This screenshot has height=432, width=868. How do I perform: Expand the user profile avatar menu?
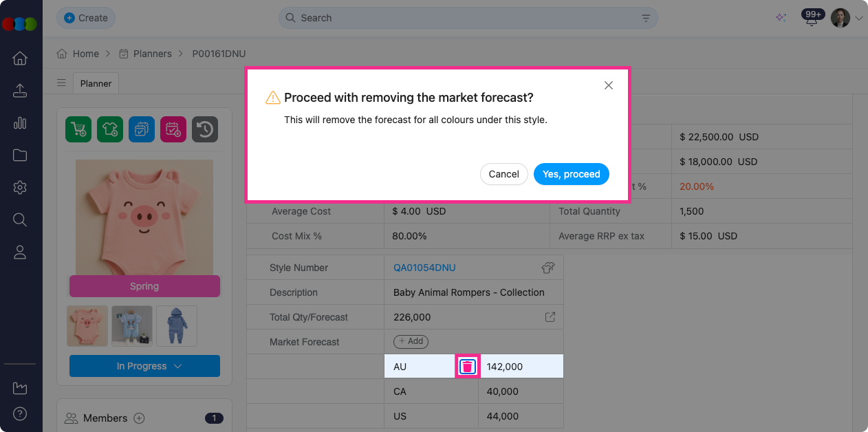(846, 18)
